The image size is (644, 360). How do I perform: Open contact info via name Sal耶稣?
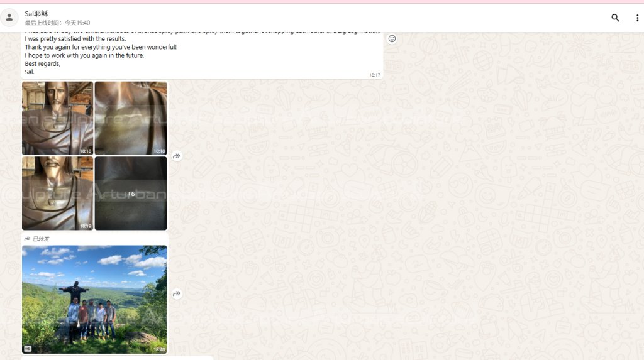click(36, 14)
